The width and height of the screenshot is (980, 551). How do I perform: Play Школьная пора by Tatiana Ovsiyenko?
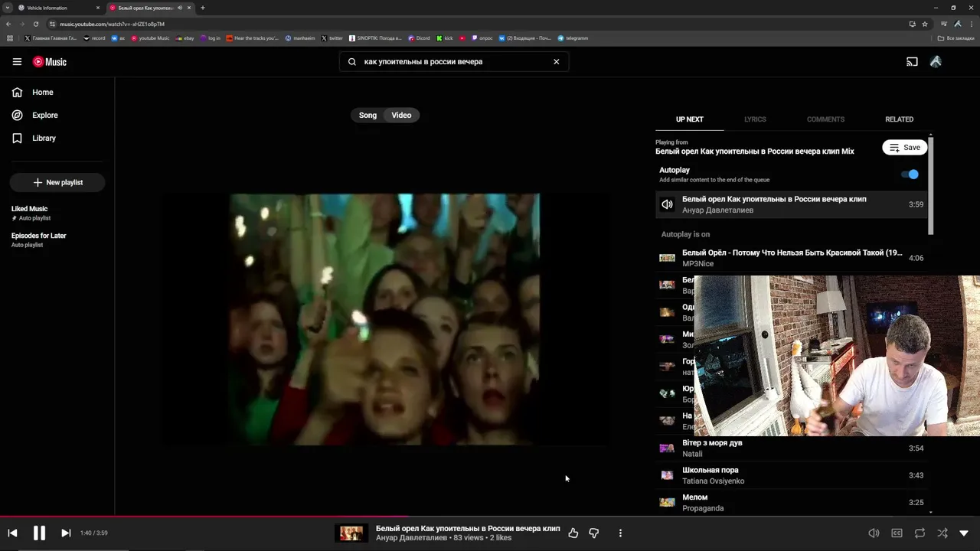(x=792, y=475)
